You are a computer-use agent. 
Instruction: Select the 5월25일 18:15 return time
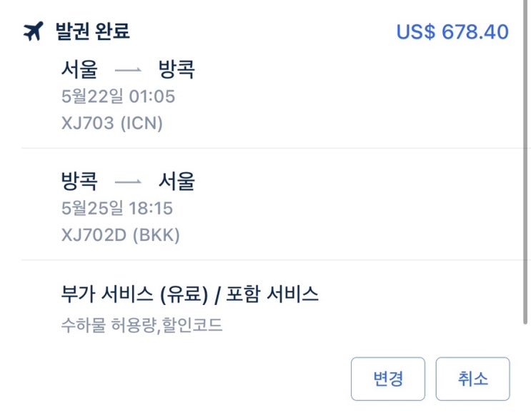[119, 209]
